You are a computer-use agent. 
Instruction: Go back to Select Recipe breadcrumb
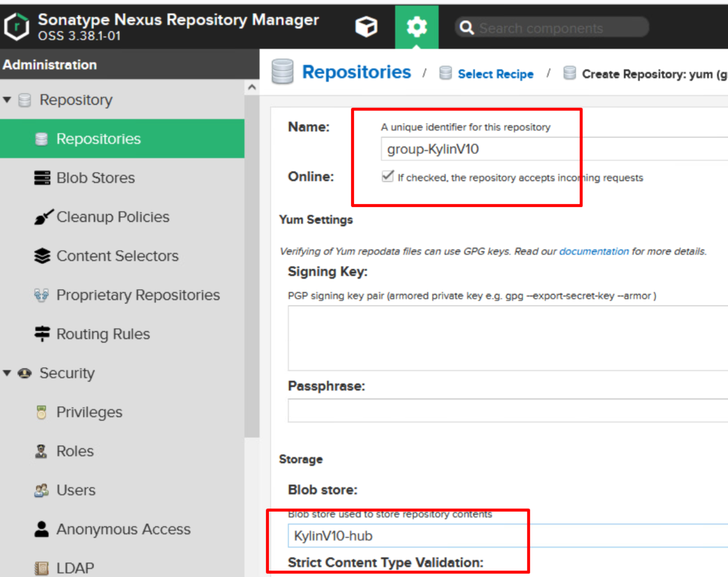tap(495, 74)
